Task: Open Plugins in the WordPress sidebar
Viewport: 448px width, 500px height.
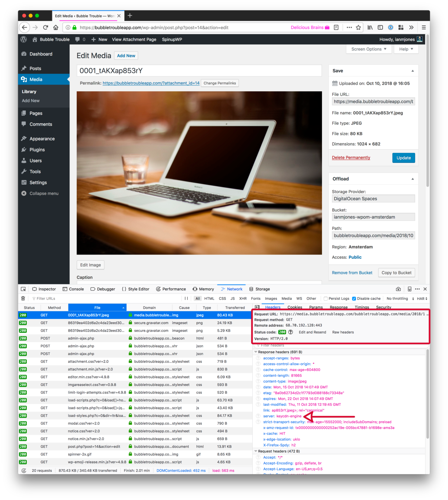Action: (37, 150)
